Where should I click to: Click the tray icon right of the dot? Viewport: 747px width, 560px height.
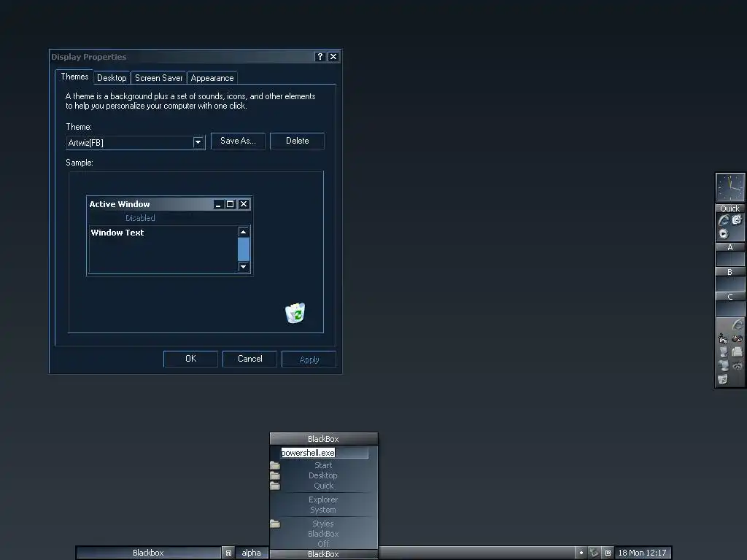point(594,553)
